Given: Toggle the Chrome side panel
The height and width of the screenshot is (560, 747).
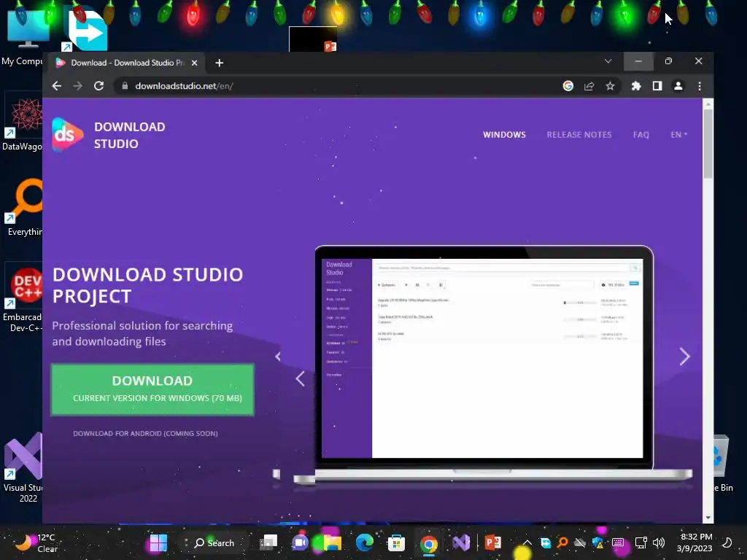Looking at the screenshot, I should pos(657,86).
